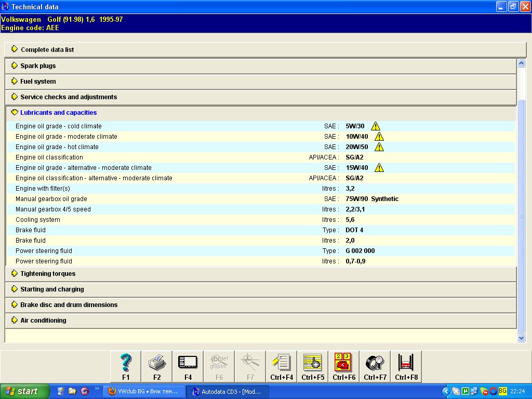Click the Ctrl+F5 yellow table icon
This screenshot has height=399, width=532.
tap(313, 366)
